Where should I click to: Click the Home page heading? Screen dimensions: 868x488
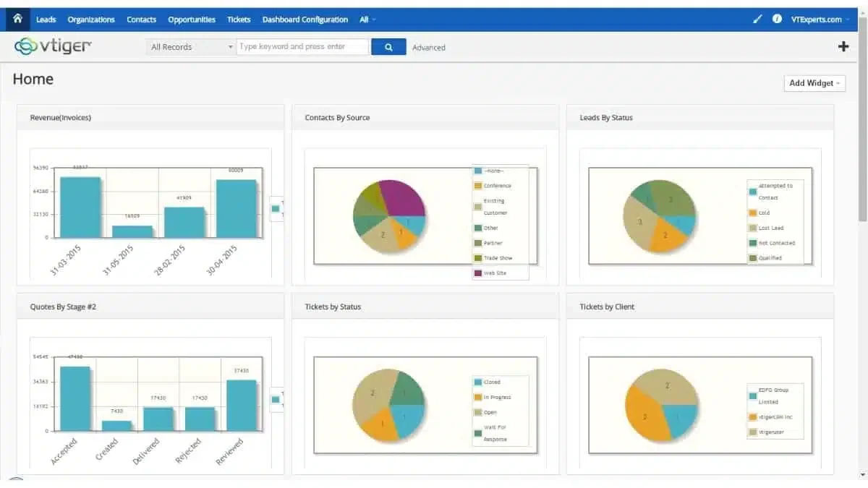[33, 80]
